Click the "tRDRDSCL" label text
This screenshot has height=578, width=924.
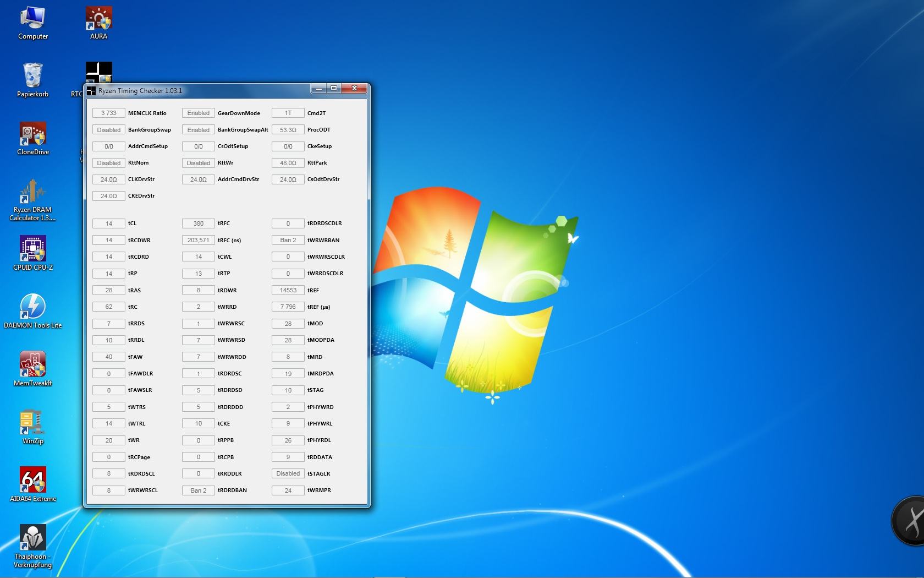tap(141, 473)
